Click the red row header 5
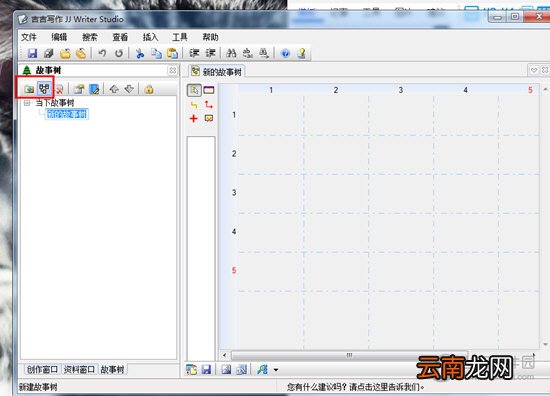This screenshot has width=550, height=396. click(234, 270)
